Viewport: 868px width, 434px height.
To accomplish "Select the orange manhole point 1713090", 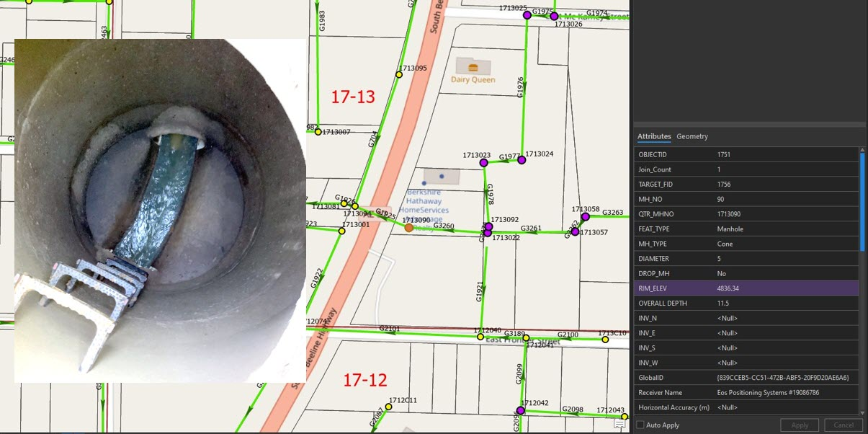I will (x=408, y=228).
